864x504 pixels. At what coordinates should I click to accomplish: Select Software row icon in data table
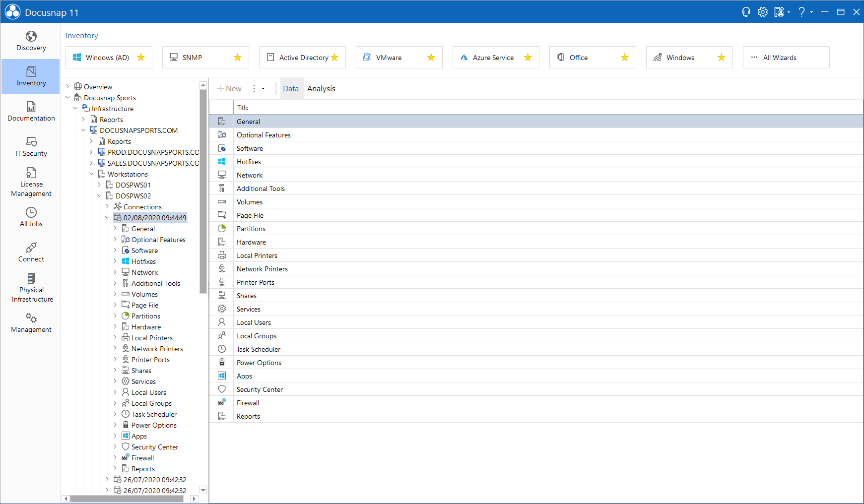222,148
